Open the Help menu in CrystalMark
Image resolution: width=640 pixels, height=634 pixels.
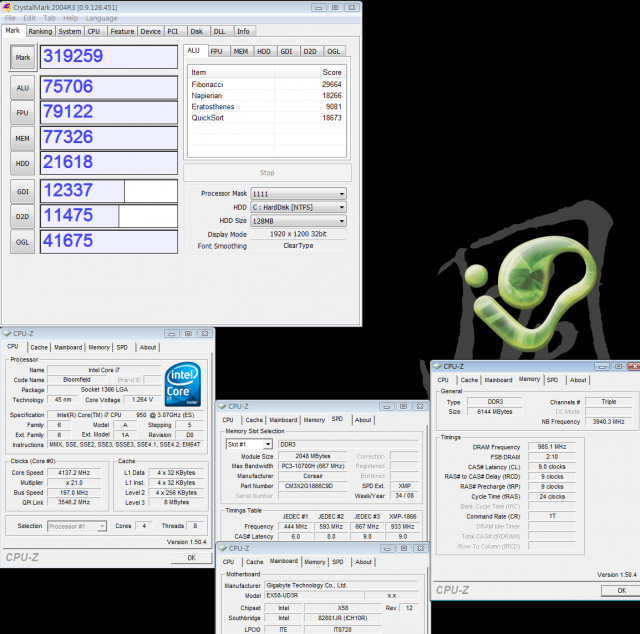point(71,18)
